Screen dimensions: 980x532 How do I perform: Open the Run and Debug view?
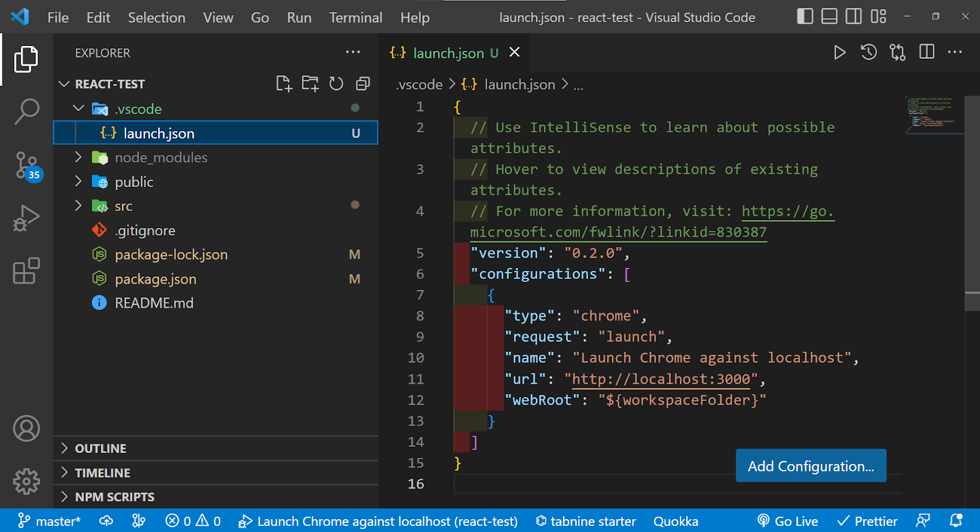click(26, 218)
